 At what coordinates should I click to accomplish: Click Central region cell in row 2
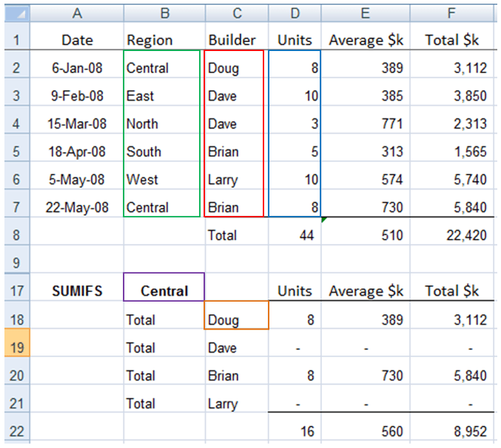click(x=164, y=64)
